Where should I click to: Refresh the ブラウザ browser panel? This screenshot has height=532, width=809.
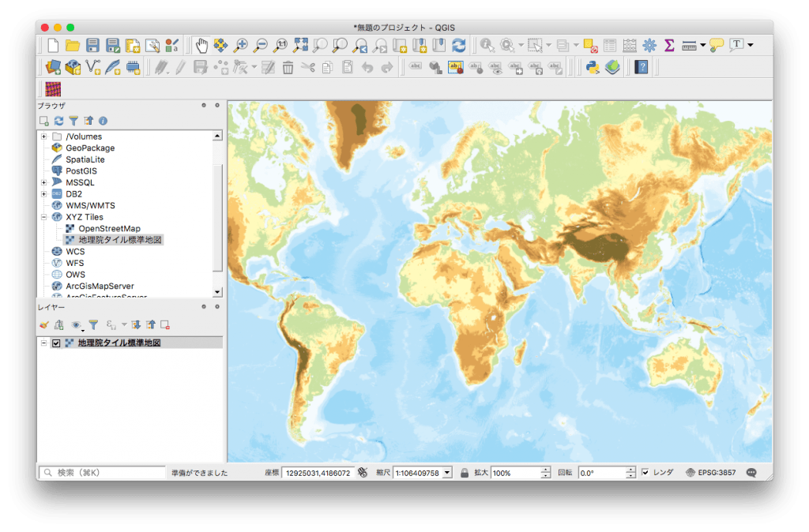point(58,121)
